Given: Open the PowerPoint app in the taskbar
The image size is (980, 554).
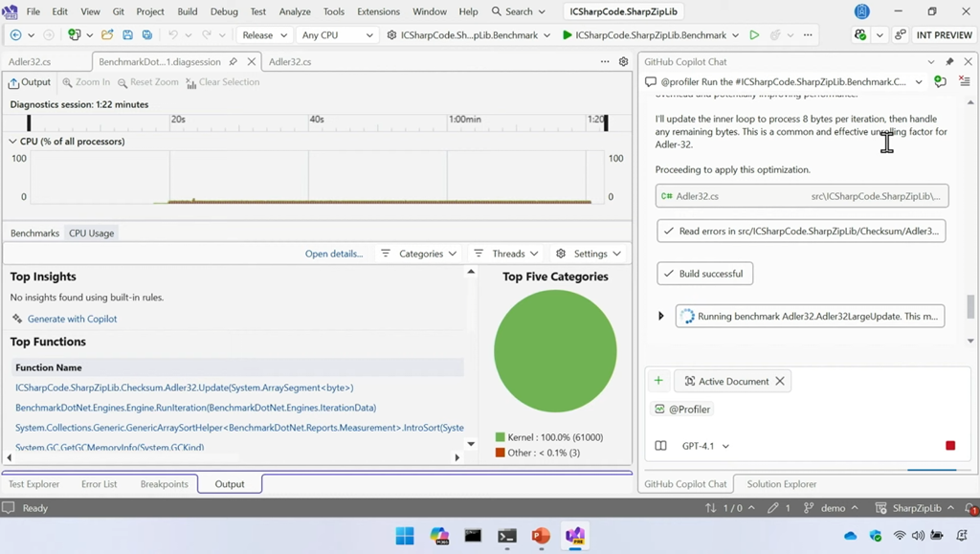Looking at the screenshot, I should pyautogui.click(x=541, y=536).
